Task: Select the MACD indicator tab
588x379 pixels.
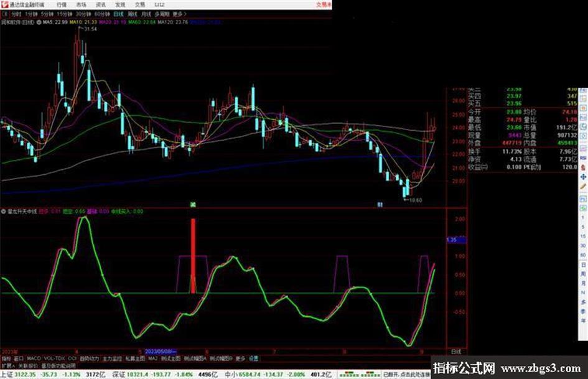Action: tap(34, 358)
